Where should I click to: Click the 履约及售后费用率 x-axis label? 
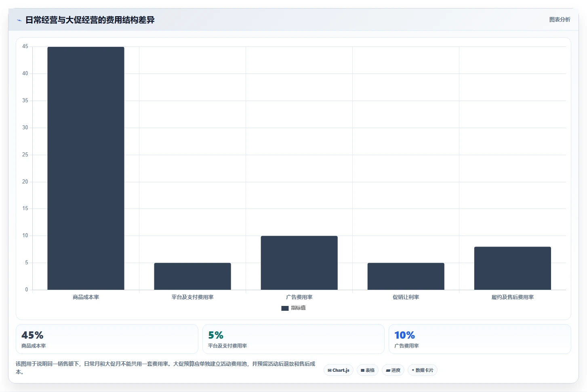512,297
